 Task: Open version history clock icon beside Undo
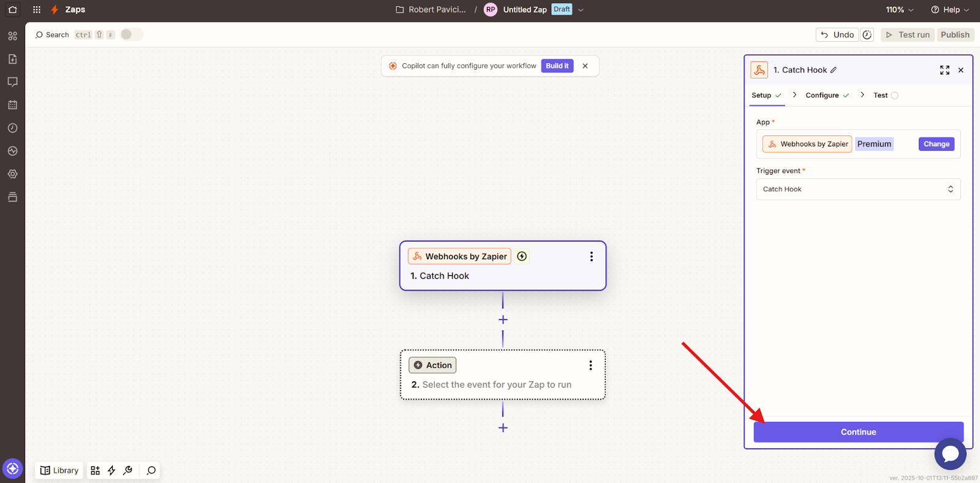(867, 35)
